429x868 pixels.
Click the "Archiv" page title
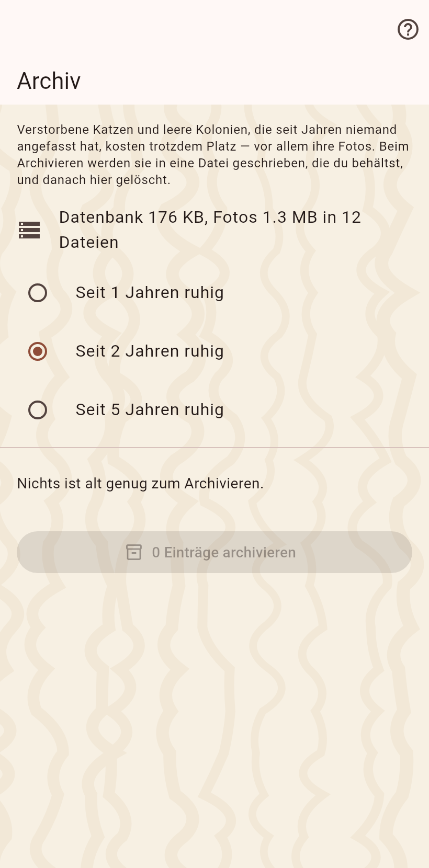click(49, 81)
